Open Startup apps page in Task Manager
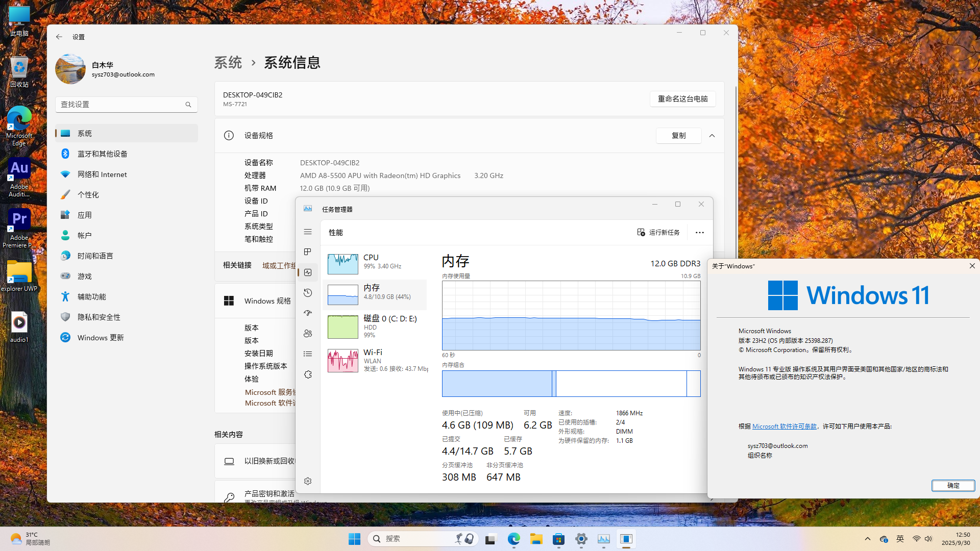This screenshot has height=551, width=980. coord(307,313)
